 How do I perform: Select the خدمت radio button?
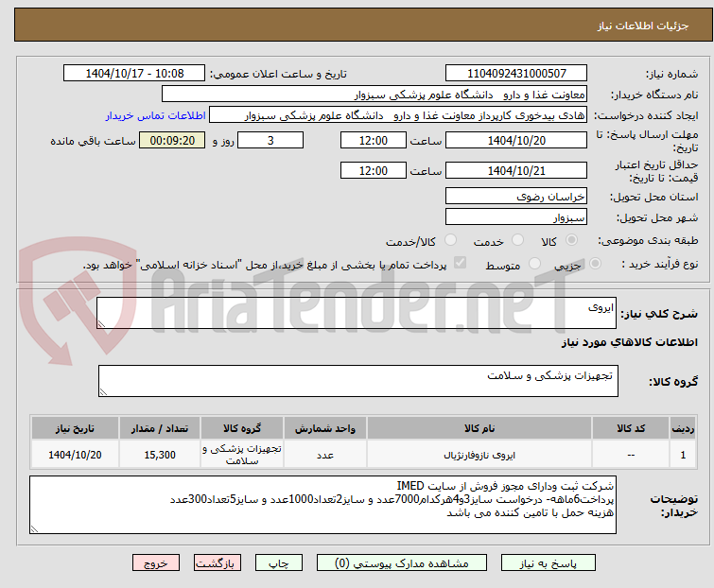coord(517,240)
